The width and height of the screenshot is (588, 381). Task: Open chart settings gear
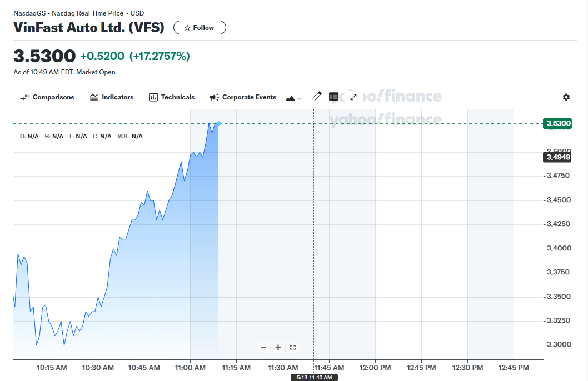click(566, 97)
